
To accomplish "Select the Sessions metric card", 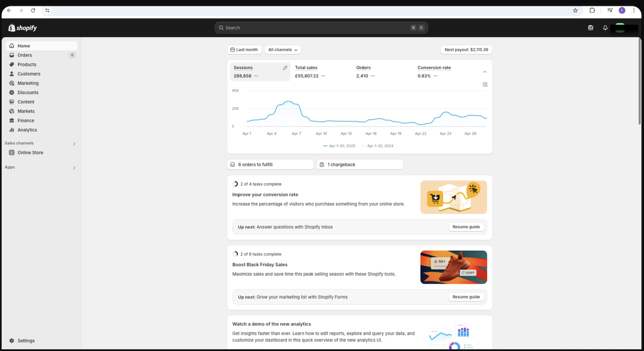I will [260, 72].
